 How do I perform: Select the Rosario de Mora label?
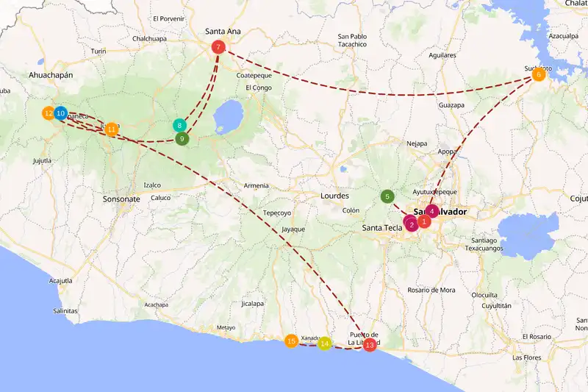coord(431,291)
